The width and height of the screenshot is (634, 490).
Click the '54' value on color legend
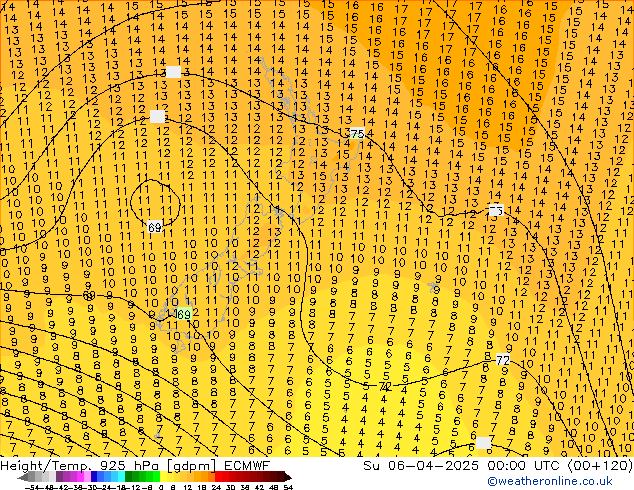[x=288, y=487]
